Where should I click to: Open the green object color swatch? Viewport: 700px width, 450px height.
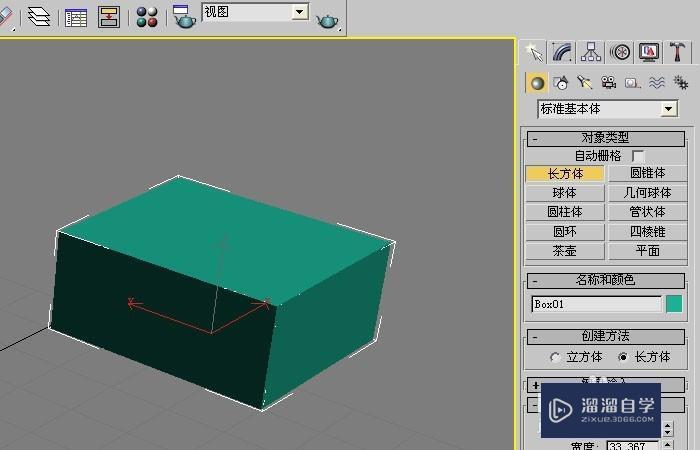tap(674, 304)
